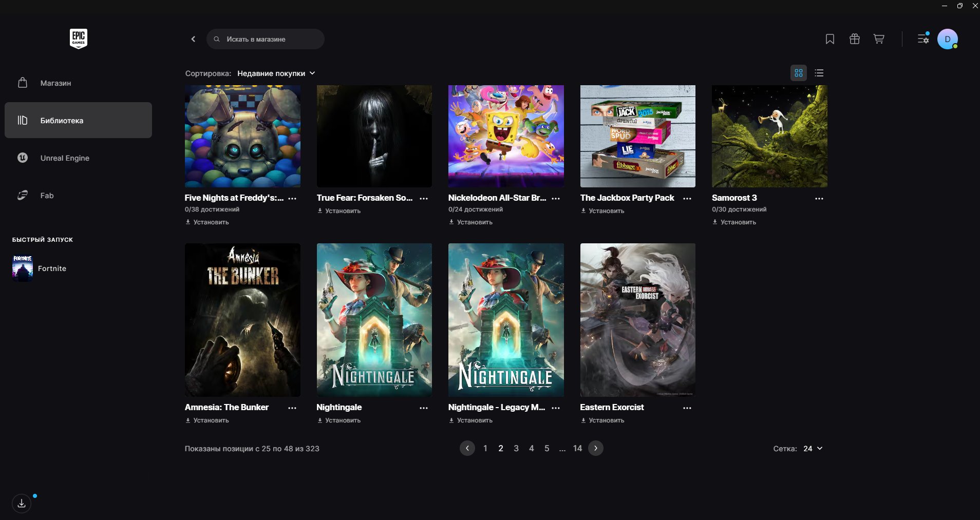Go to page 4
The image size is (980, 520).
[532, 448]
